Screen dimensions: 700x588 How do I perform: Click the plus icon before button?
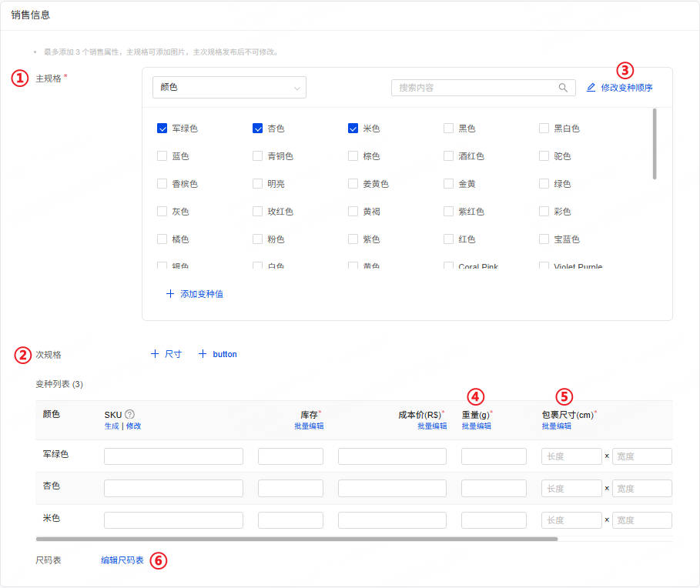[x=203, y=354]
